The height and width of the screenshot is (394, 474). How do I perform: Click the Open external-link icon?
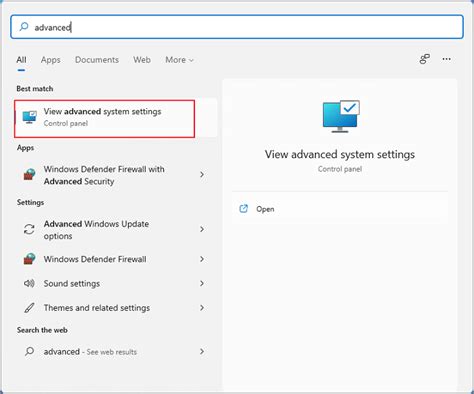244,209
